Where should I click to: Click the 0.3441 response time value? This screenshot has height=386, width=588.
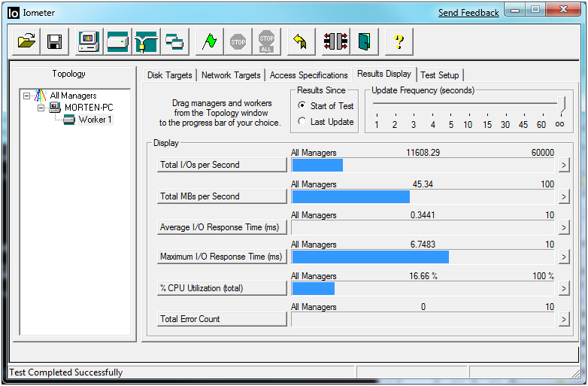tap(423, 215)
